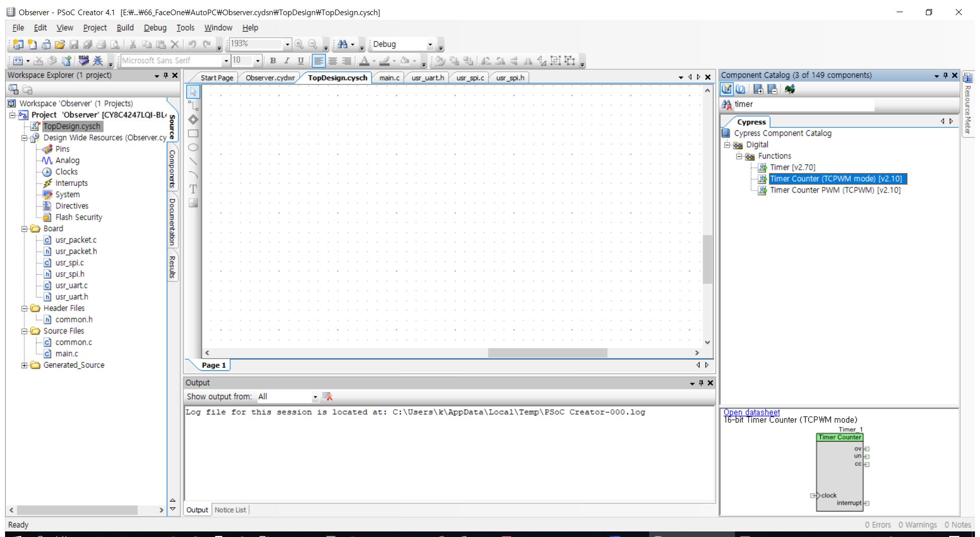Toggle italic text formatting

[287, 61]
